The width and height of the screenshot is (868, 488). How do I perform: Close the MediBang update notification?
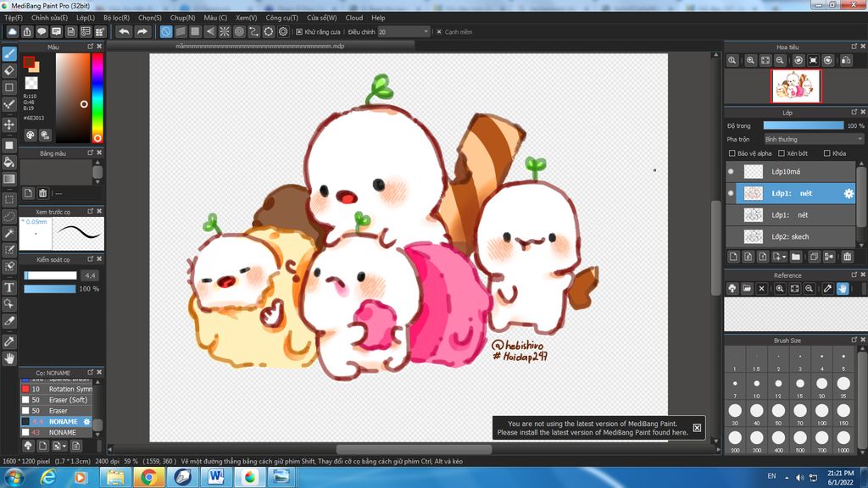click(x=697, y=428)
